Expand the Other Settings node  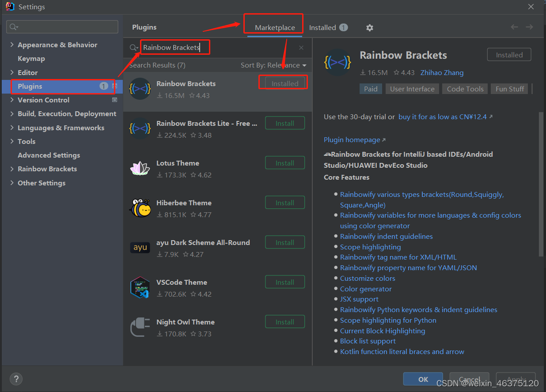(x=11, y=183)
